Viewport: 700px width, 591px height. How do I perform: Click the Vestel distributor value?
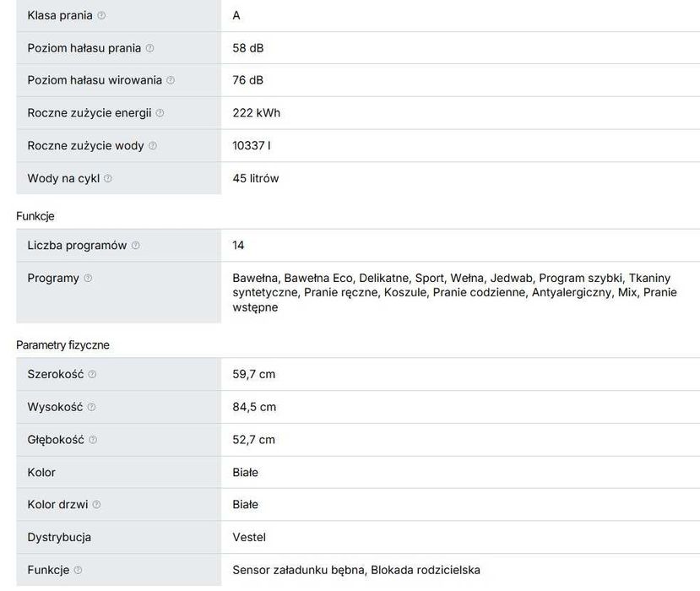coord(249,537)
